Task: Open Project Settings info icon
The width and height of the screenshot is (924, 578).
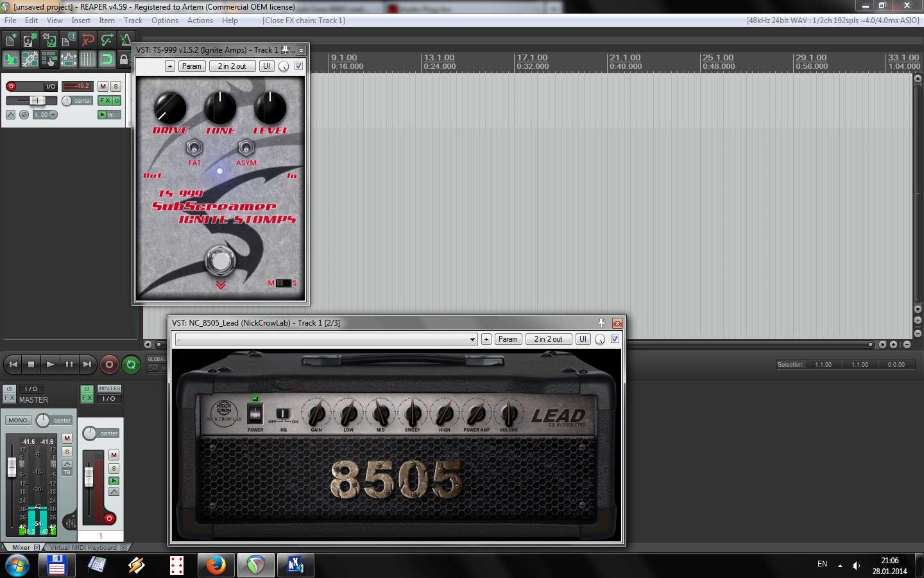Action: coord(68,40)
